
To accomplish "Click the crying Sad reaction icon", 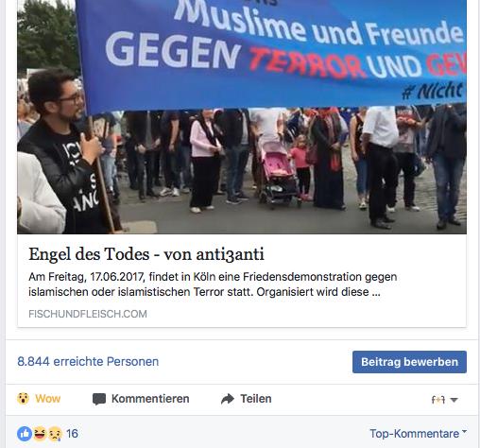I will (x=54, y=434).
